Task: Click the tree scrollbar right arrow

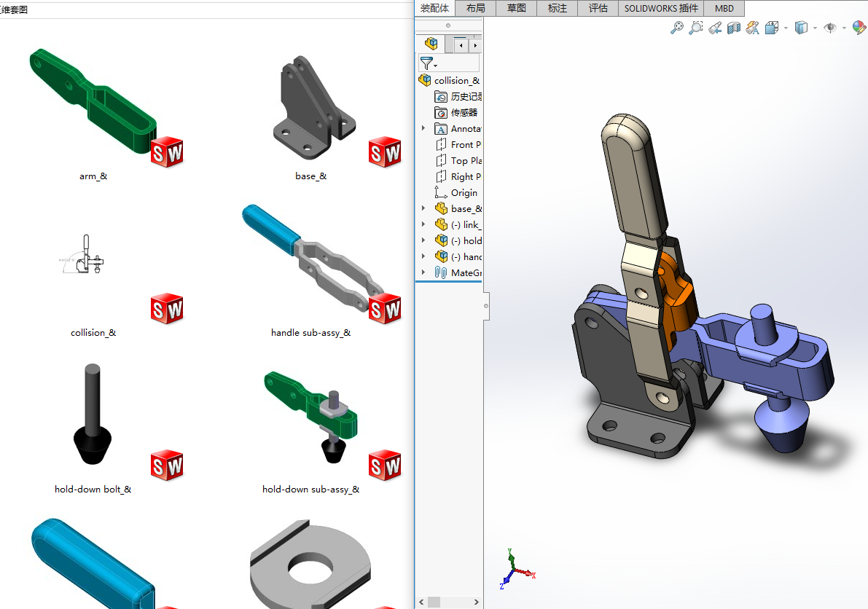Action: click(476, 602)
